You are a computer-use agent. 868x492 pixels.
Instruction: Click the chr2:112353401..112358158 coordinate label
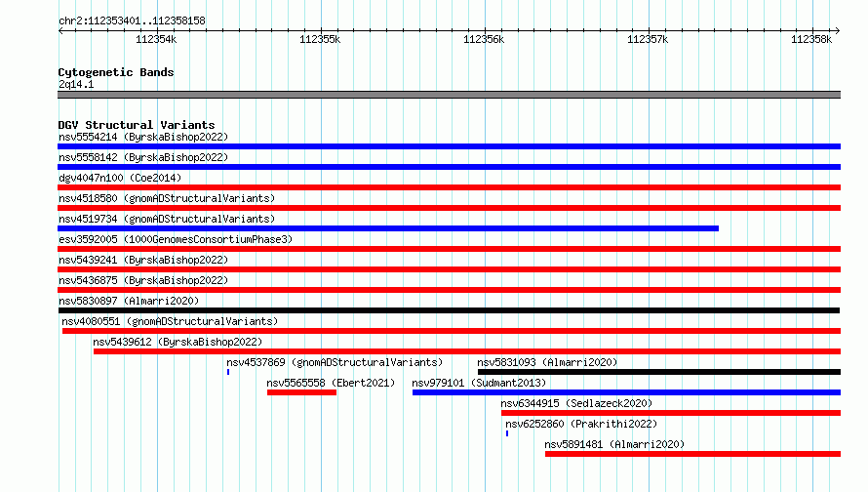[132, 20]
